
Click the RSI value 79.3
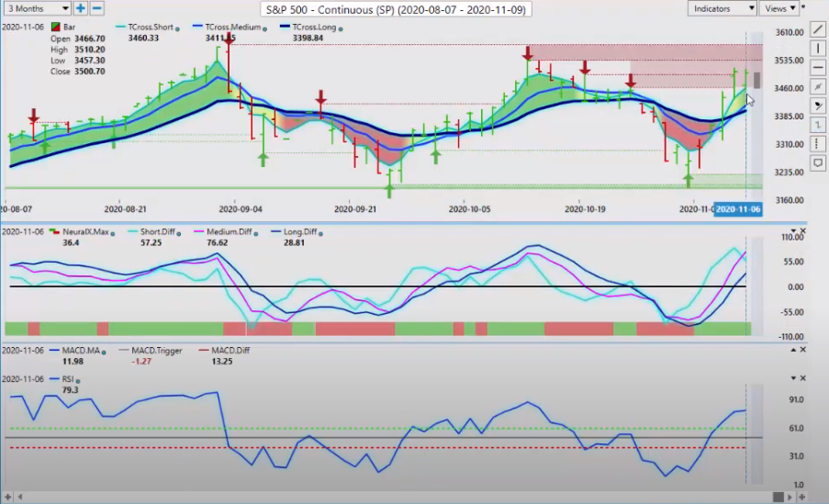point(70,390)
